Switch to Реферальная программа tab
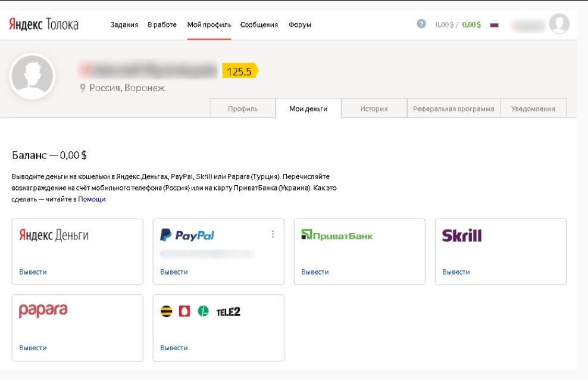The image size is (588, 380). pos(453,108)
